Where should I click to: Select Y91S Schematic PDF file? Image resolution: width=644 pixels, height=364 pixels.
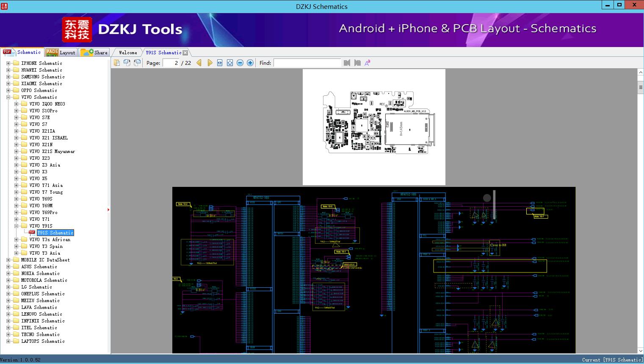55,233
